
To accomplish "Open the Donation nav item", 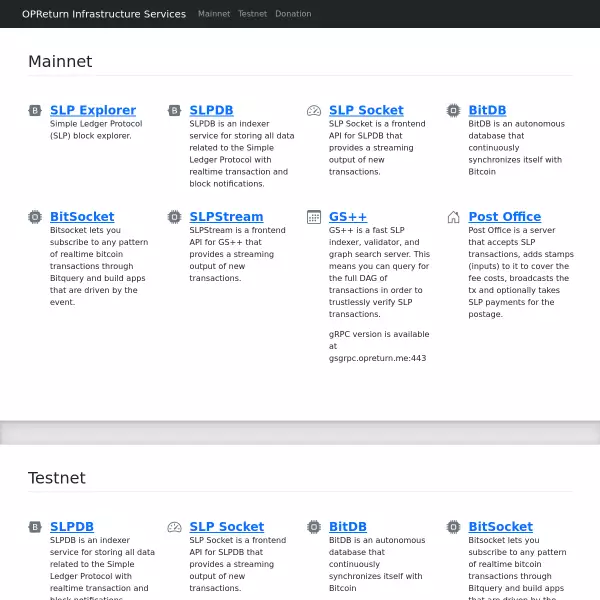I will click(293, 14).
